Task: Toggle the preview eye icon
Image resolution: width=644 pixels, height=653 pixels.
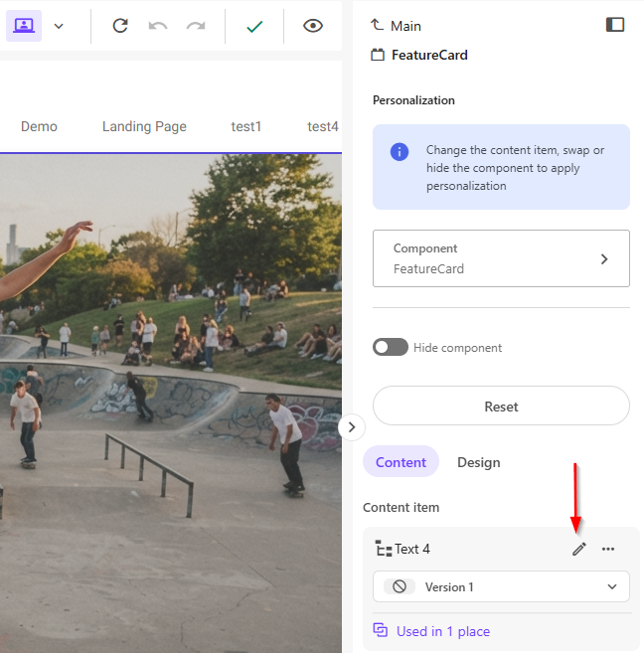Action: click(x=313, y=26)
